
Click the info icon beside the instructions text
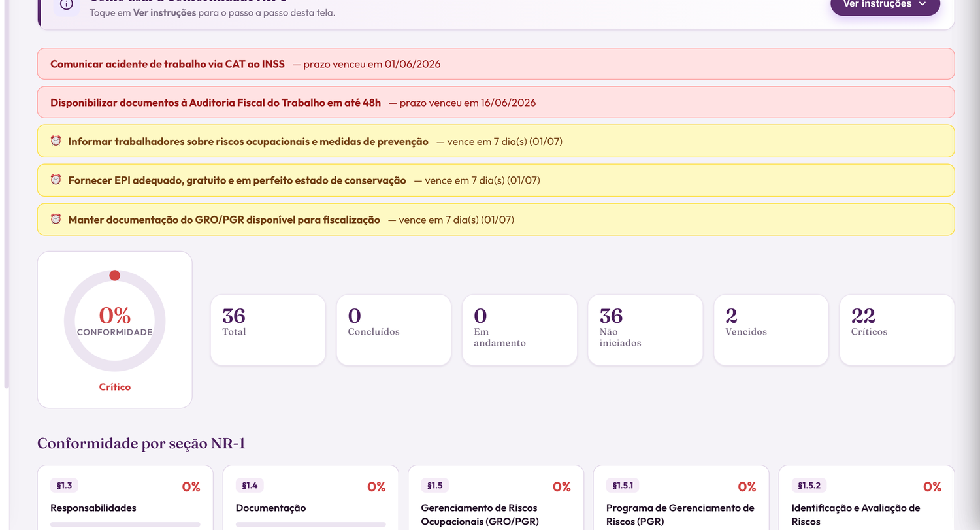click(x=67, y=5)
